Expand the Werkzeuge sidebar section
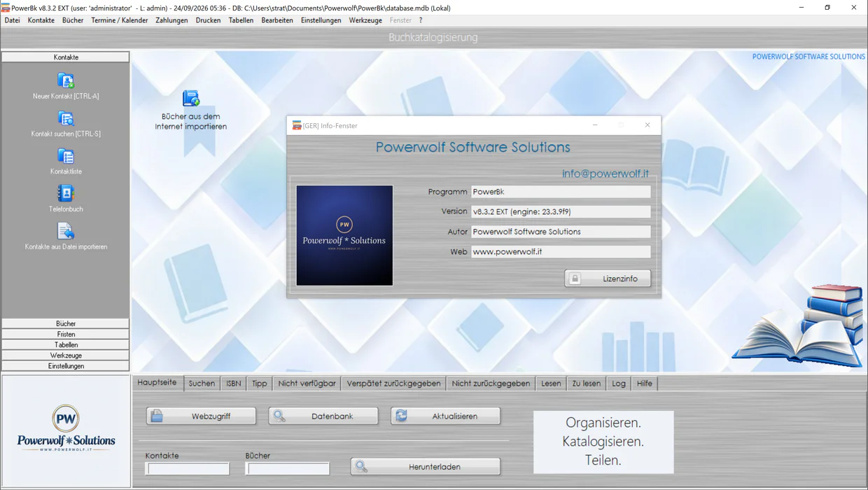 coord(66,356)
